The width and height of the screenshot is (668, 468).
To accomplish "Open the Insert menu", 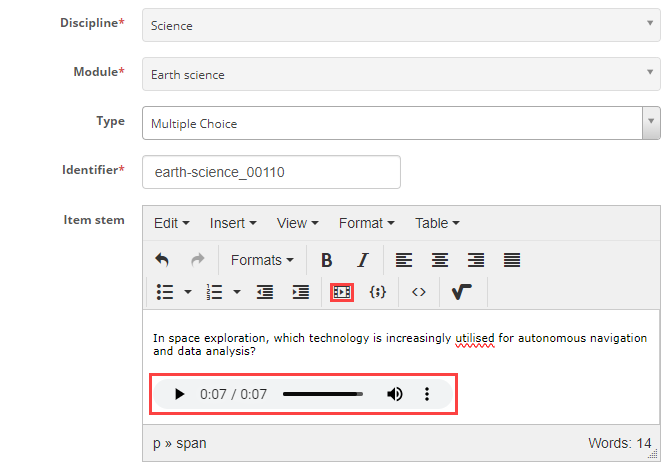I will pos(232,223).
